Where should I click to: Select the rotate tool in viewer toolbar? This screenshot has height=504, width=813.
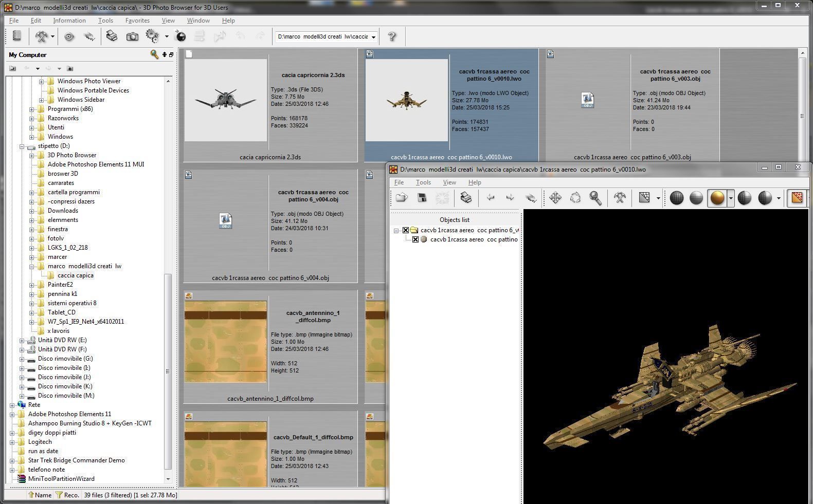(x=575, y=198)
